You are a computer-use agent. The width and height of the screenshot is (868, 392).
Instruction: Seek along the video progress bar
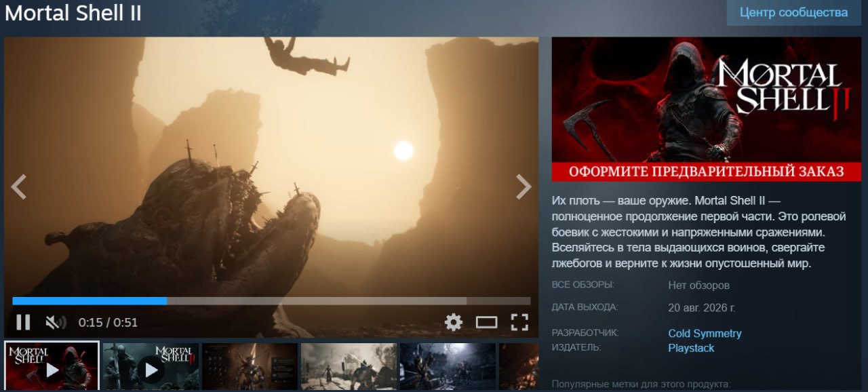[271, 301]
